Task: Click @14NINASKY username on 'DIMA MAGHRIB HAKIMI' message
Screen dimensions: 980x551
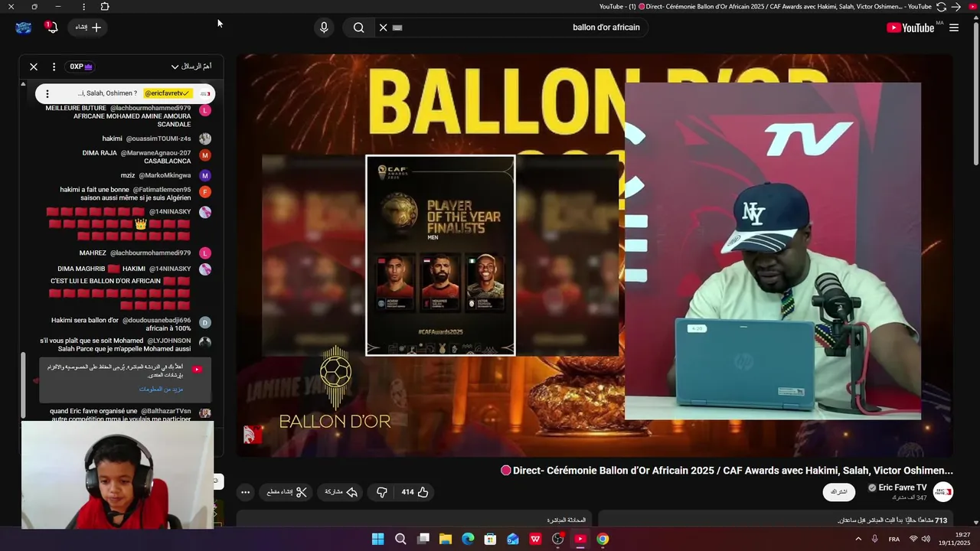Action: click(170, 269)
